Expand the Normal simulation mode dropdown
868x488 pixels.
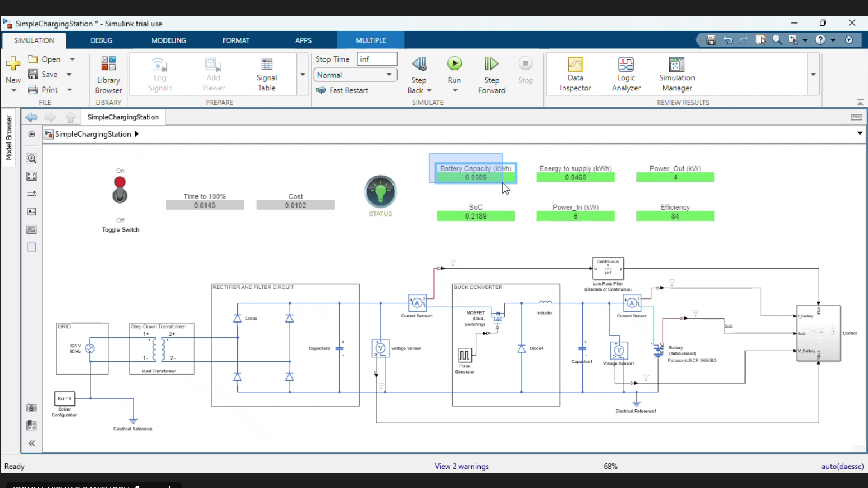point(389,75)
